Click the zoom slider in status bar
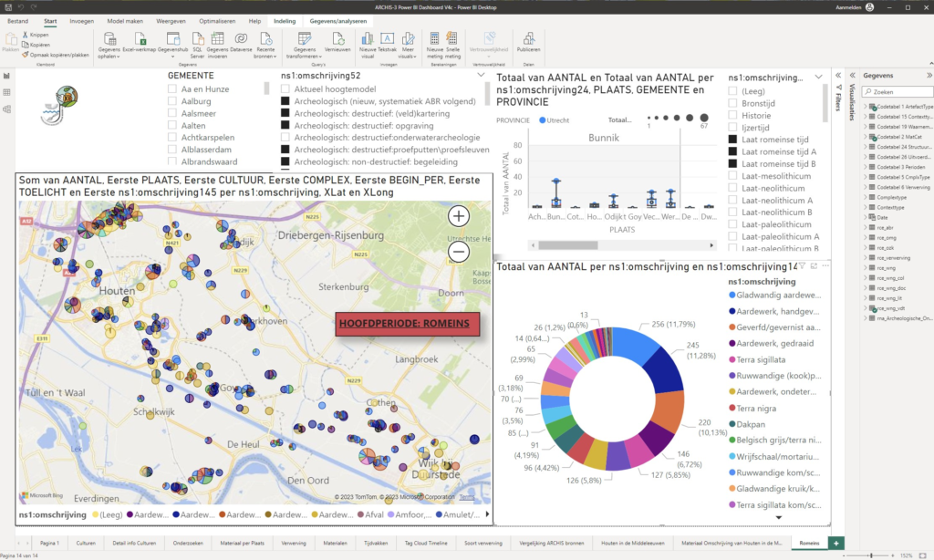The height and width of the screenshot is (560, 934). click(x=870, y=555)
